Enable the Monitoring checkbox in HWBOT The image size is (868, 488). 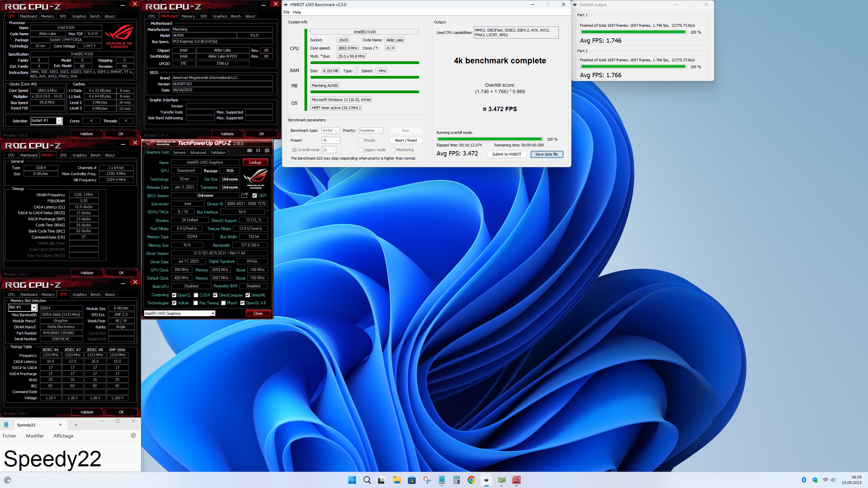(x=393, y=150)
